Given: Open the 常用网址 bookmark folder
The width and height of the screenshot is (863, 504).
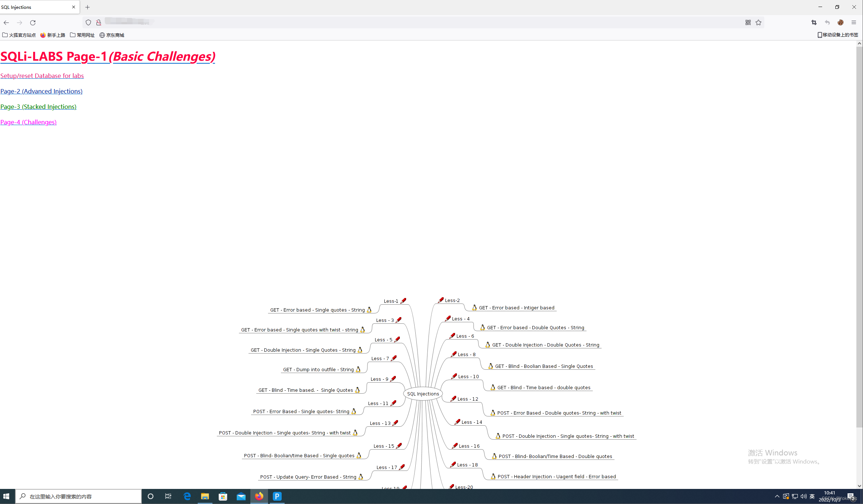Looking at the screenshot, I should click(82, 35).
